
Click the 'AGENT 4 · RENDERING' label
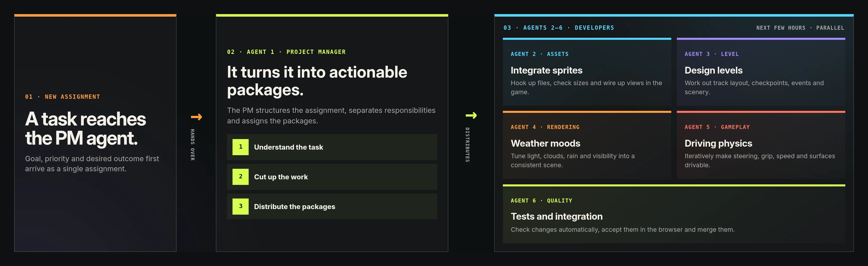(545, 127)
